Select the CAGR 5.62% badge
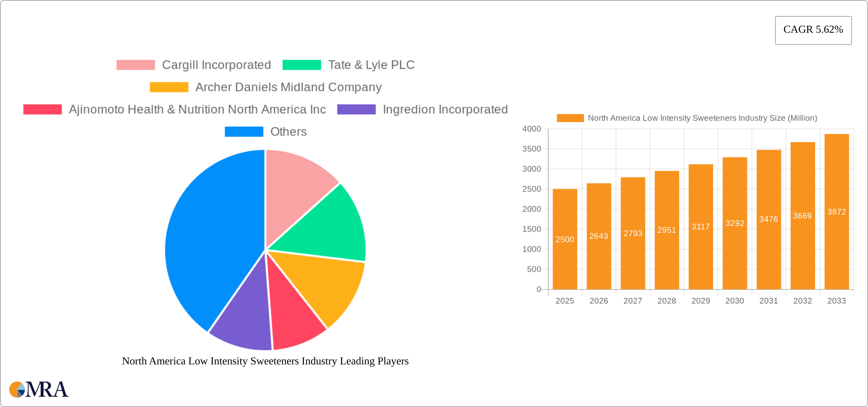The width and height of the screenshot is (868, 407). click(813, 30)
